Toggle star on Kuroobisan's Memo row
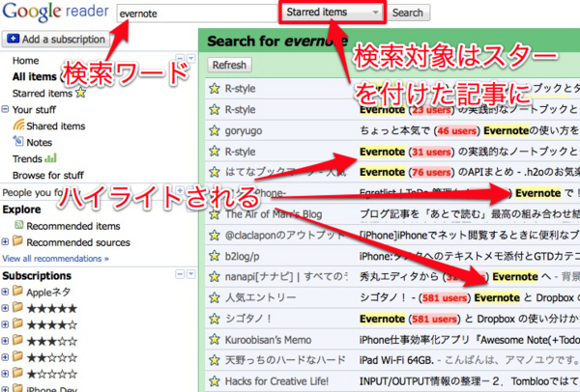 coord(215,340)
